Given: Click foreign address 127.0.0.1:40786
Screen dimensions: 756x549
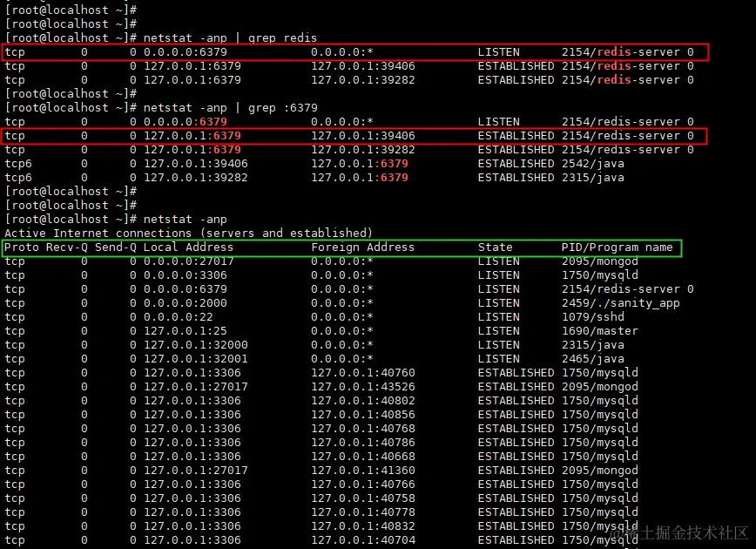Looking at the screenshot, I should pyautogui.click(x=362, y=443).
